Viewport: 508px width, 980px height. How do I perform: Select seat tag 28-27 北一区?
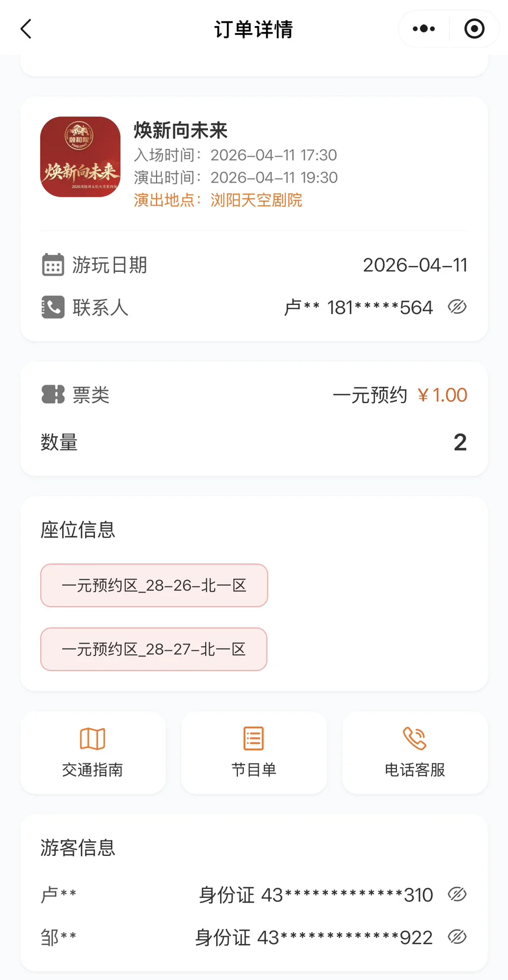[154, 649]
